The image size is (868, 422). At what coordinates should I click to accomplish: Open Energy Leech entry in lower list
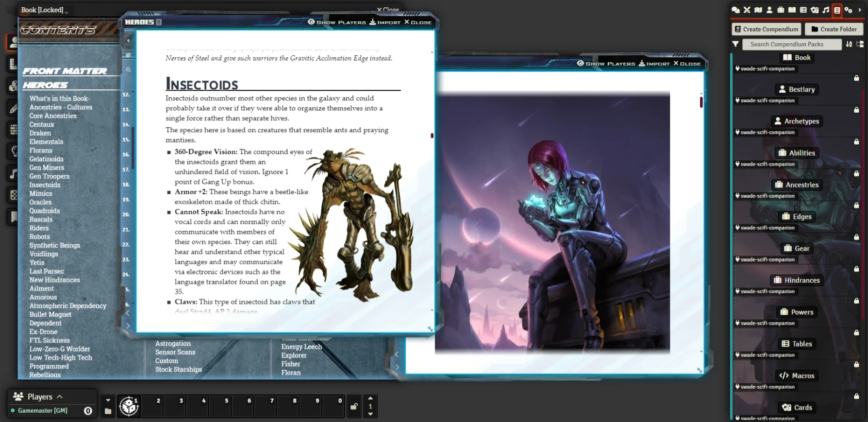301,347
